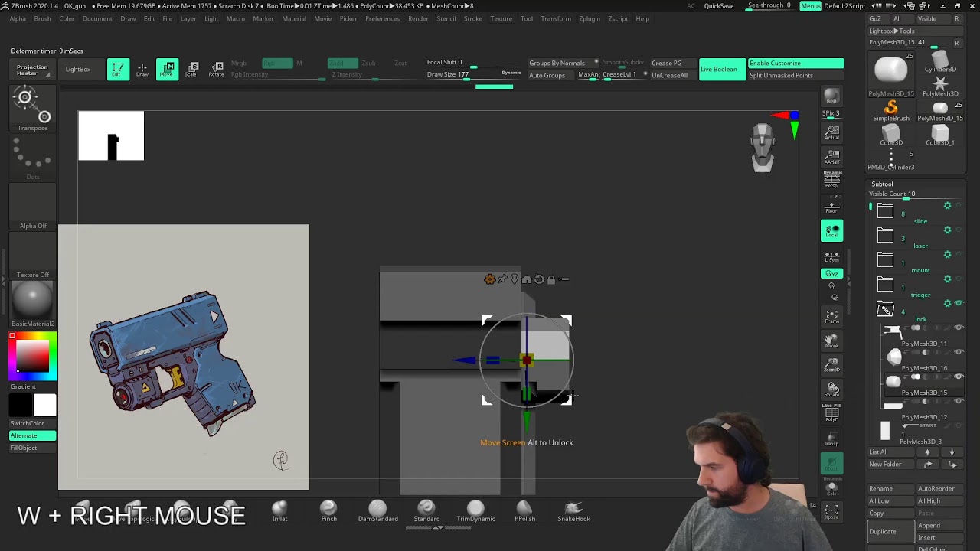Screen dimensions: 980x551
Task: Toggle Local symmetry mode
Action: (x=831, y=230)
